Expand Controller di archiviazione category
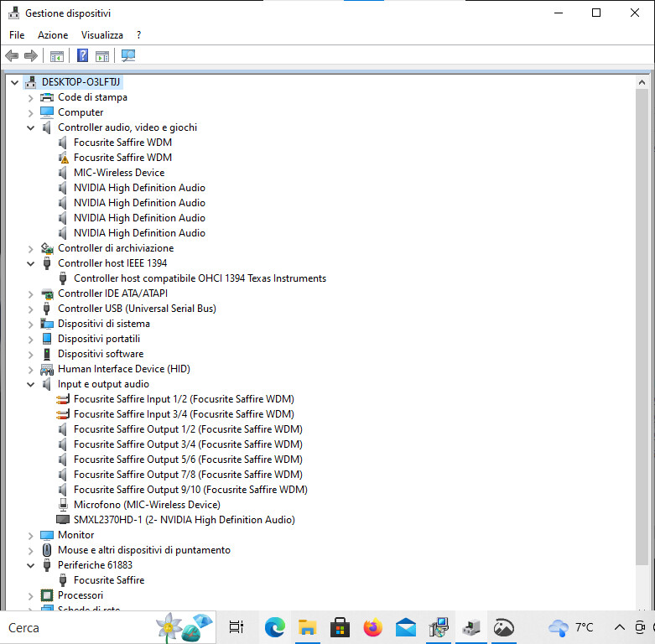 point(30,249)
